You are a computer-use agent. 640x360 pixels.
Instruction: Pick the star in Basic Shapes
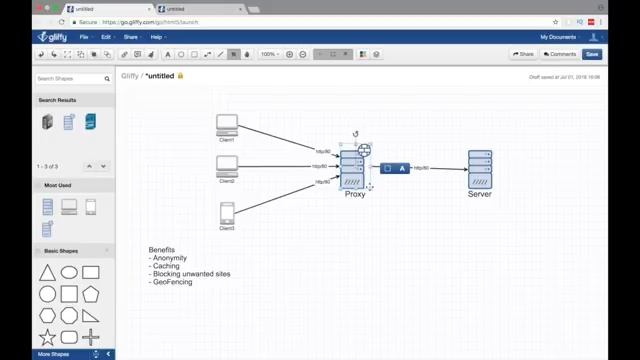point(47,337)
